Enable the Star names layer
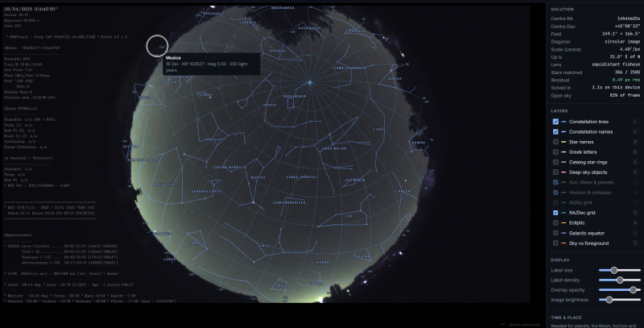Viewport: 644px width, 328px height. tap(555, 142)
